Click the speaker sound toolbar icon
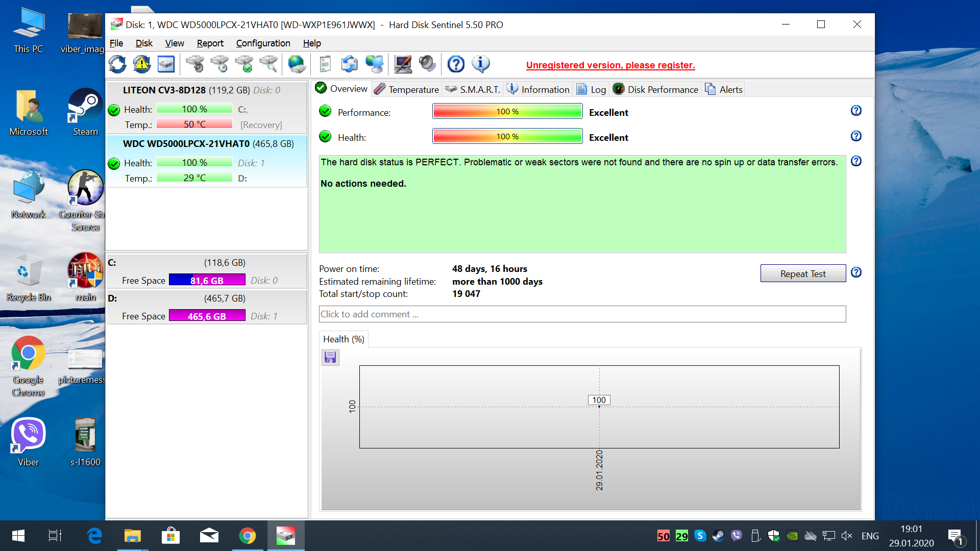The height and width of the screenshot is (551, 980). point(427,64)
